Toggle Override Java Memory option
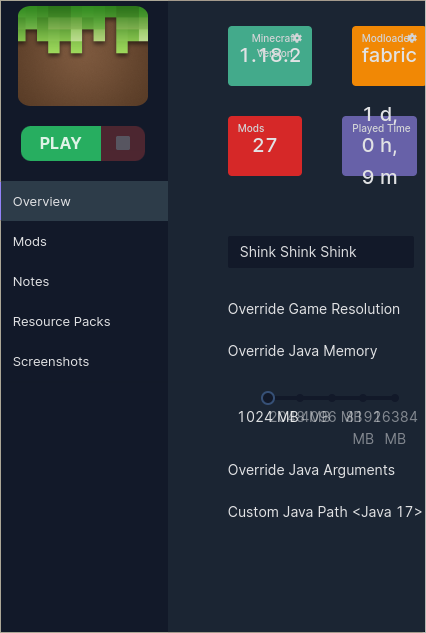The image size is (426, 633). click(302, 351)
